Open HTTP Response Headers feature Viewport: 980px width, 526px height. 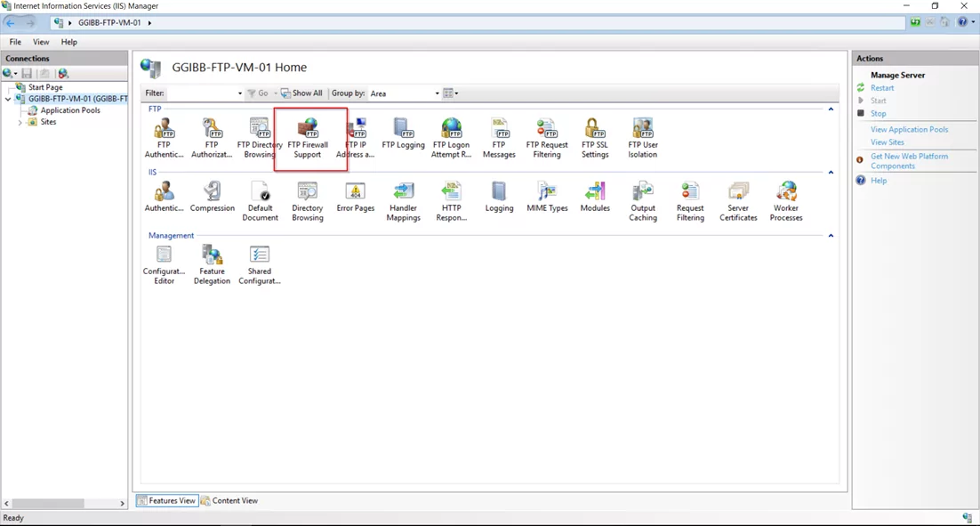click(x=451, y=201)
